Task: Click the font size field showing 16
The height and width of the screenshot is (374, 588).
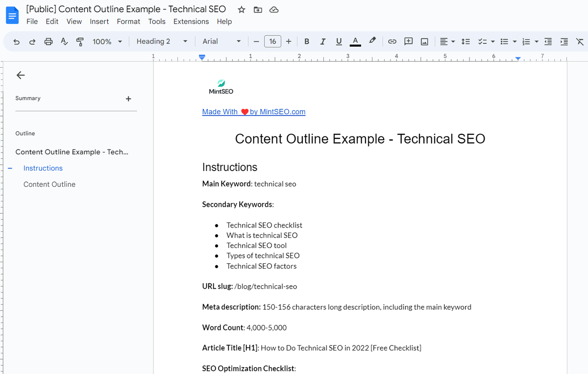Action: point(272,42)
